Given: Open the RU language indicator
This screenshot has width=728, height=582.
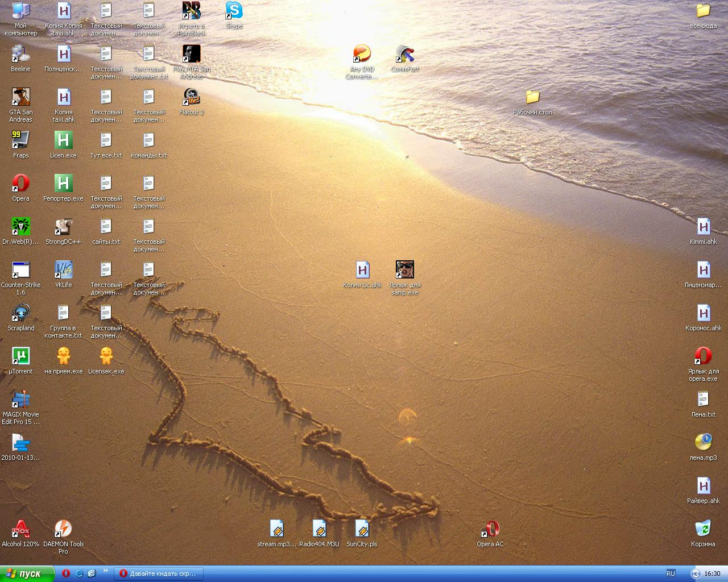Looking at the screenshot, I should (x=671, y=573).
